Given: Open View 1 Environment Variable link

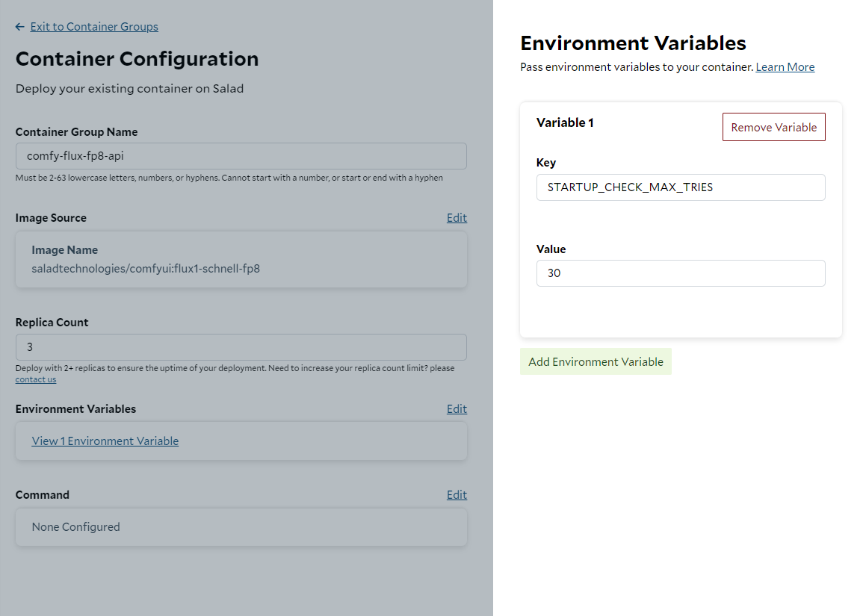Looking at the screenshot, I should coord(105,441).
